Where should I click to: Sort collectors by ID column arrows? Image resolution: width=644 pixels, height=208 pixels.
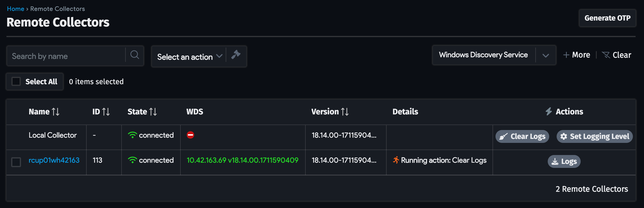[106, 112]
